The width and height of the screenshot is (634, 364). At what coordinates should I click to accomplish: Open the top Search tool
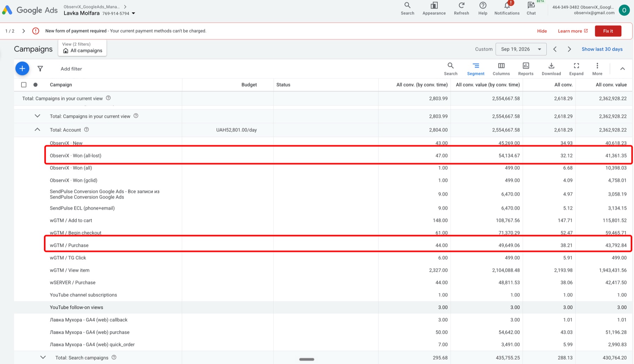tap(408, 8)
